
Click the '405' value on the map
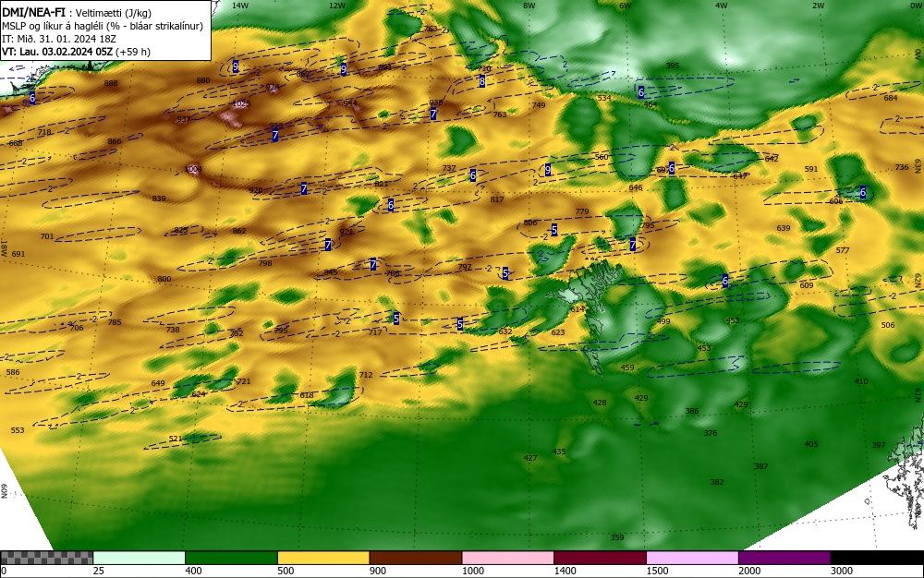tap(811, 444)
